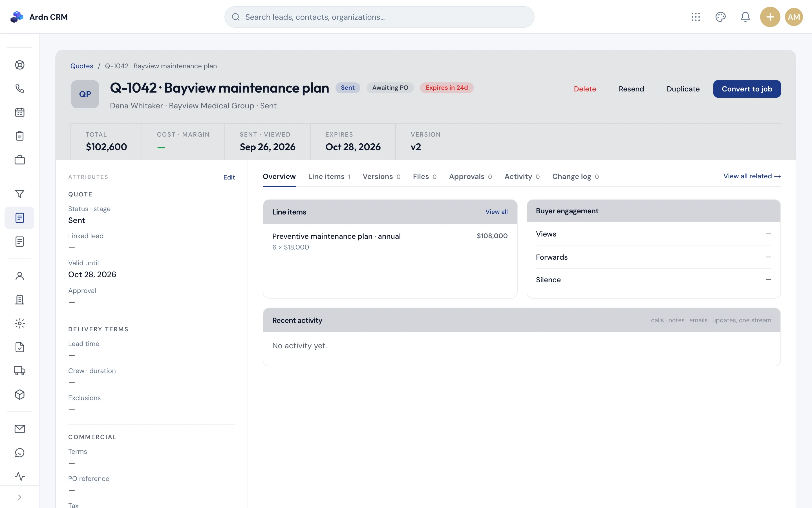Click the Views row in Buyer engagement

[x=653, y=234]
